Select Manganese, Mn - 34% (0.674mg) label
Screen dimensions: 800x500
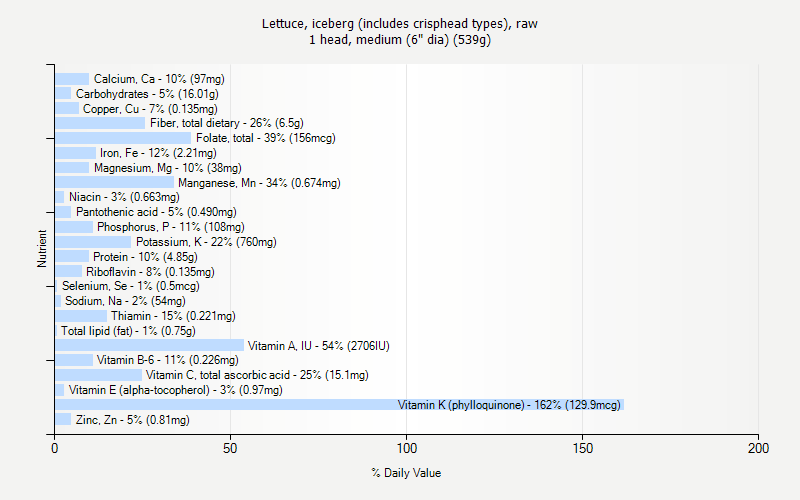[259, 183]
